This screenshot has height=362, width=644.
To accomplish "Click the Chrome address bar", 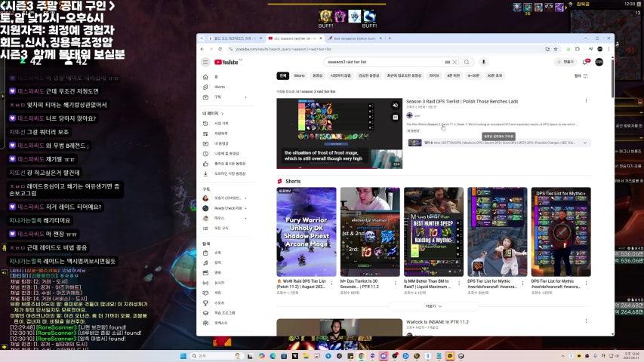I will pyautogui.click(x=386, y=49).
